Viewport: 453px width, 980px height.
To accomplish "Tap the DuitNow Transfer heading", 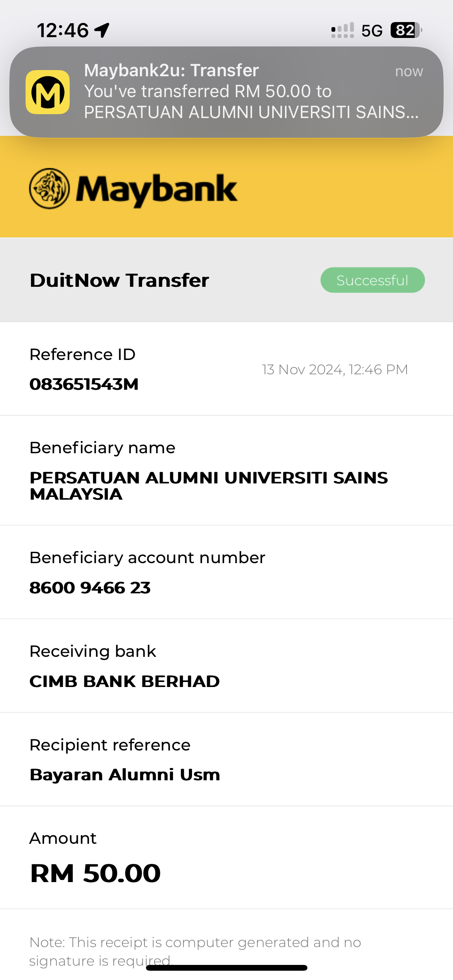I will pyautogui.click(x=119, y=280).
